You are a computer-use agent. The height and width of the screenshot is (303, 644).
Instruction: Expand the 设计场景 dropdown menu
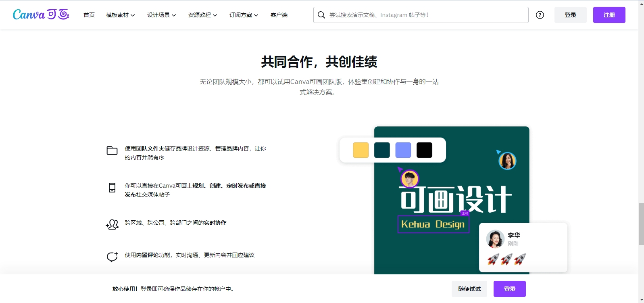[161, 15]
